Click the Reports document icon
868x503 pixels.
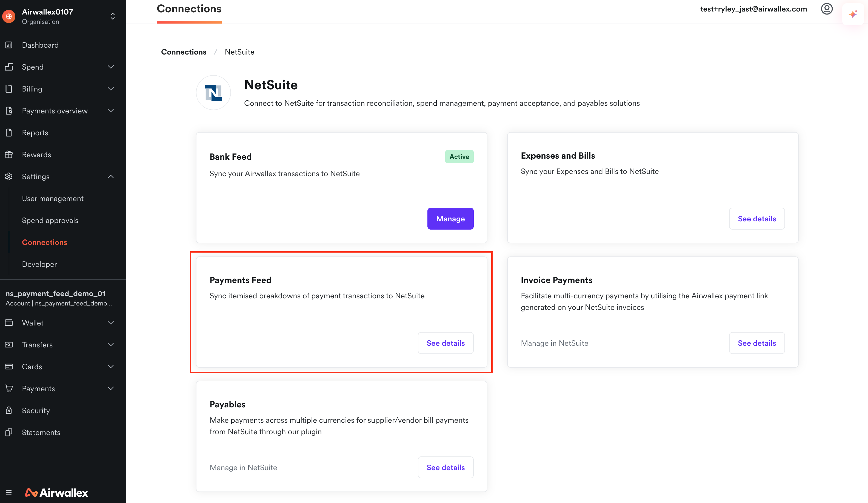[9, 133]
